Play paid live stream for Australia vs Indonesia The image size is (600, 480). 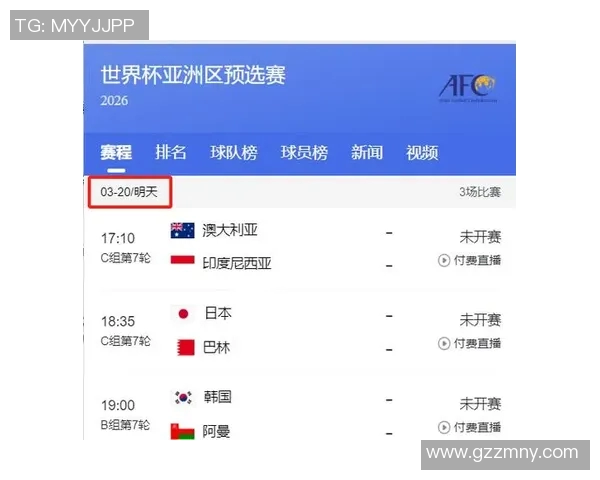pyautogui.click(x=470, y=260)
